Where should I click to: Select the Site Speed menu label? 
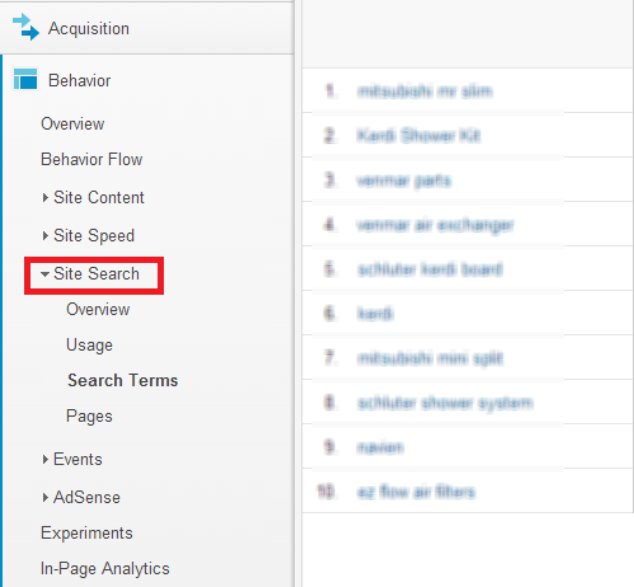click(x=94, y=236)
